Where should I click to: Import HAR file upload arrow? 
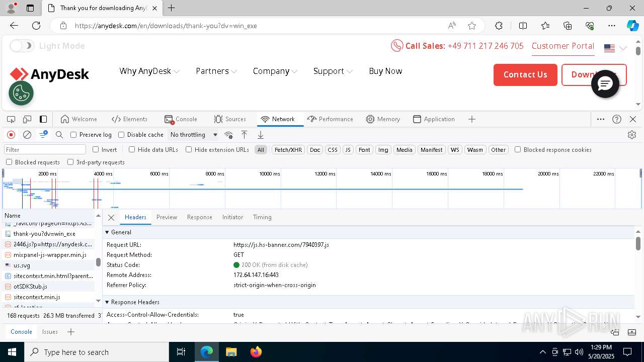(x=245, y=135)
